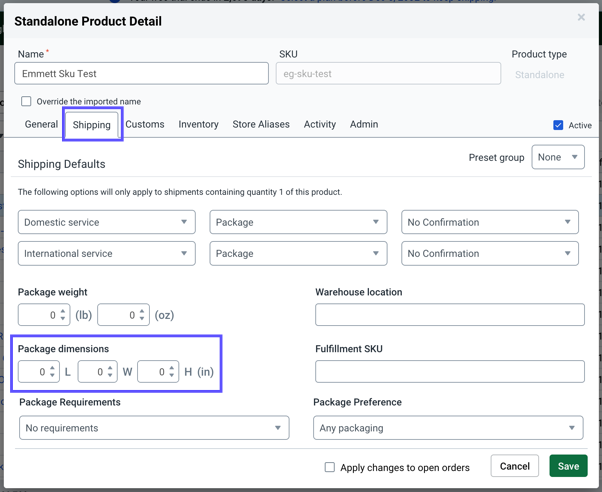Decrease the package height dimension

pyautogui.click(x=172, y=375)
